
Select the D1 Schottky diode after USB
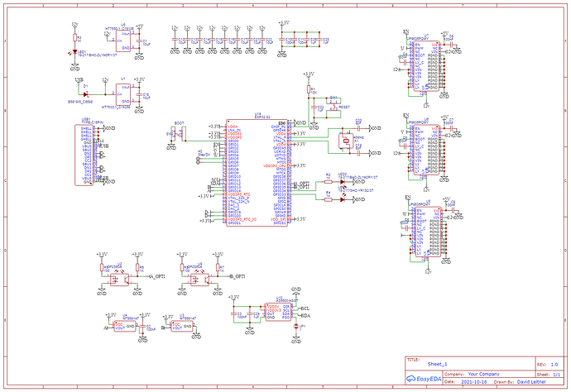click(x=86, y=94)
